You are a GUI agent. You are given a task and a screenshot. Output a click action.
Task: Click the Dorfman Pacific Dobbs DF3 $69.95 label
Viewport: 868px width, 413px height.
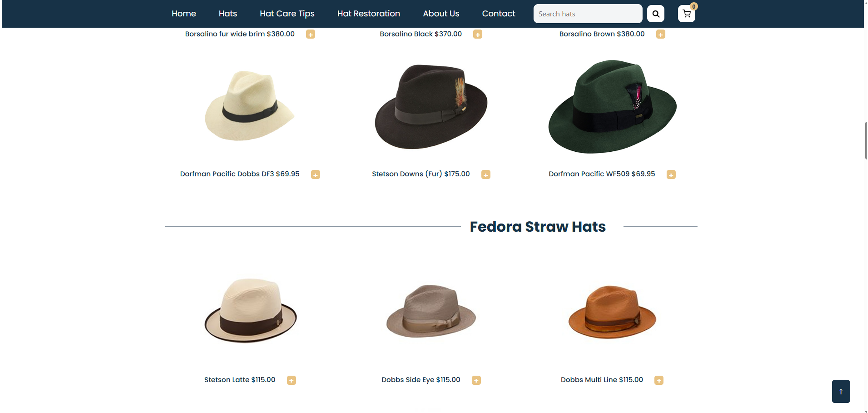click(x=240, y=174)
